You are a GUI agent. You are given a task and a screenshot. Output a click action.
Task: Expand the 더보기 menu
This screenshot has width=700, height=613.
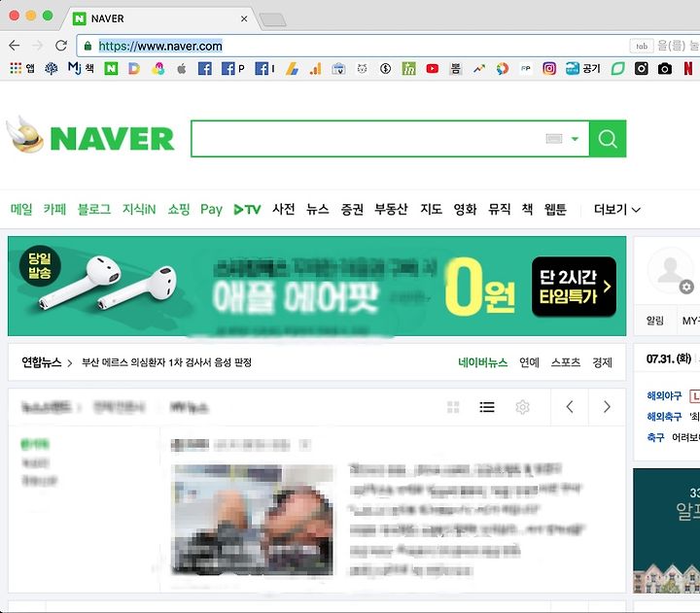(x=617, y=209)
